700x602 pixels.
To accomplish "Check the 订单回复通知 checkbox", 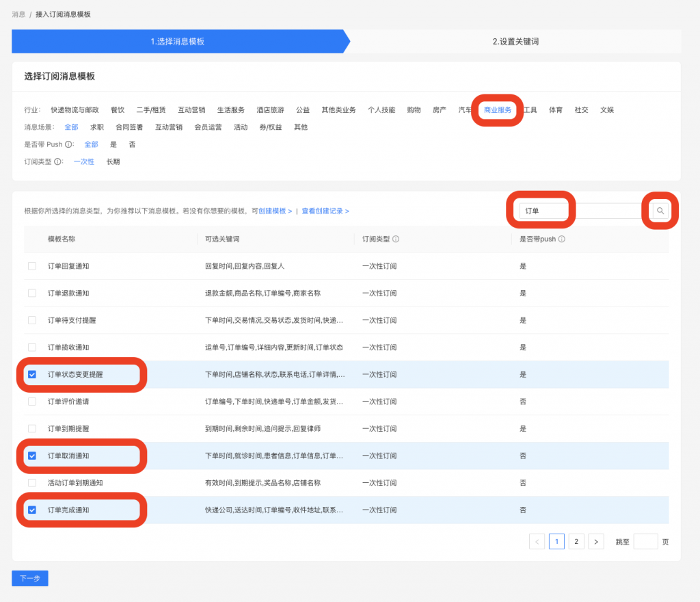I will coord(32,266).
